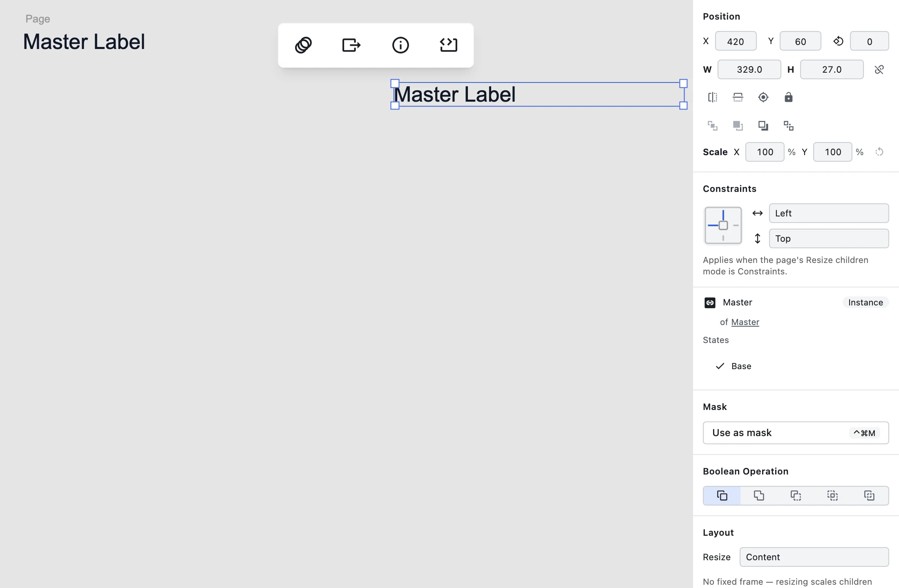Flip the selection vertically
Image resolution: width=899 pixels, height=588 pixels.
(x=738, y=97)
